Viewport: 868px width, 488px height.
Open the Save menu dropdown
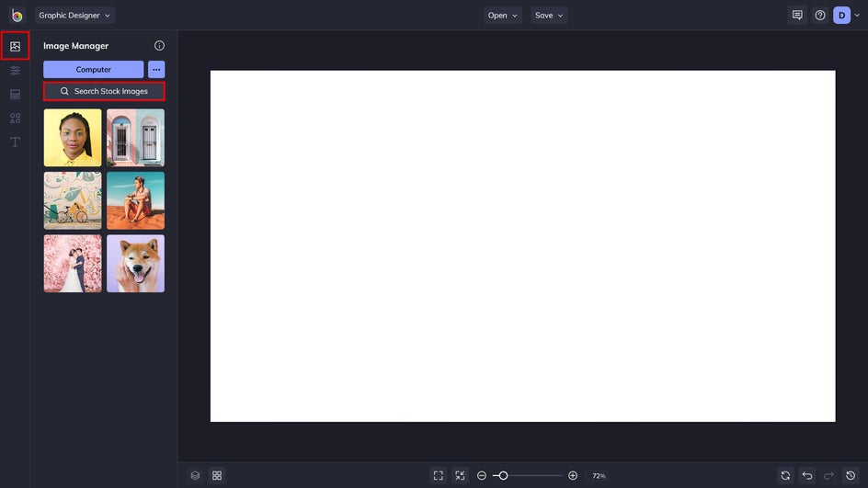(549, 16)
